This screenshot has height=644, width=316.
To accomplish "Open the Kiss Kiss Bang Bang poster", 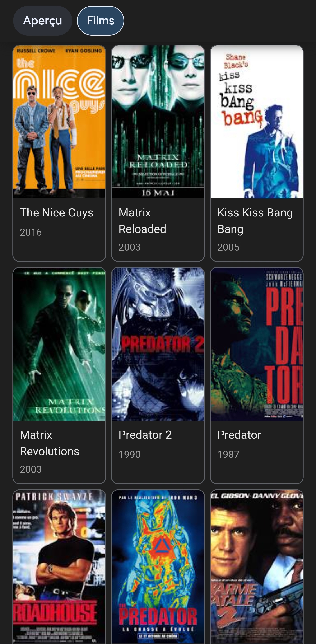I will pyautogui.click(x=257, y=122).
